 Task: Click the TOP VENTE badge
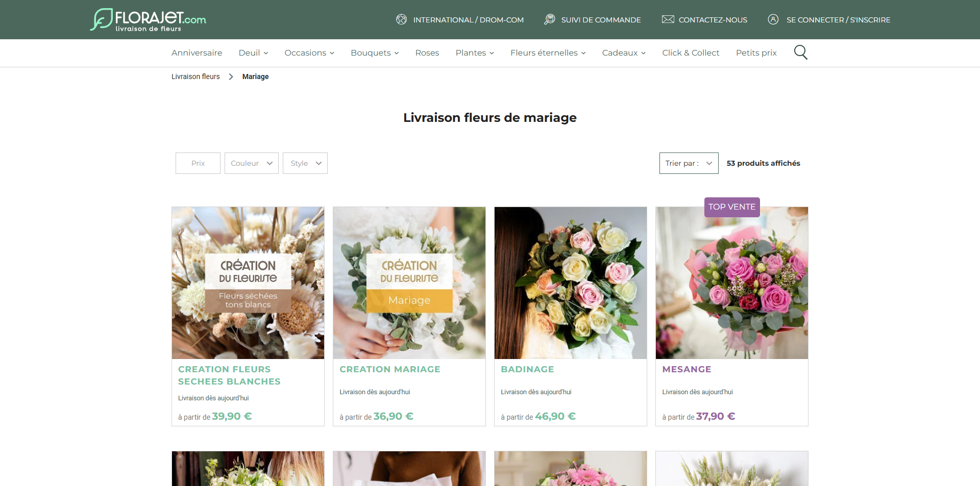point(732,207)
